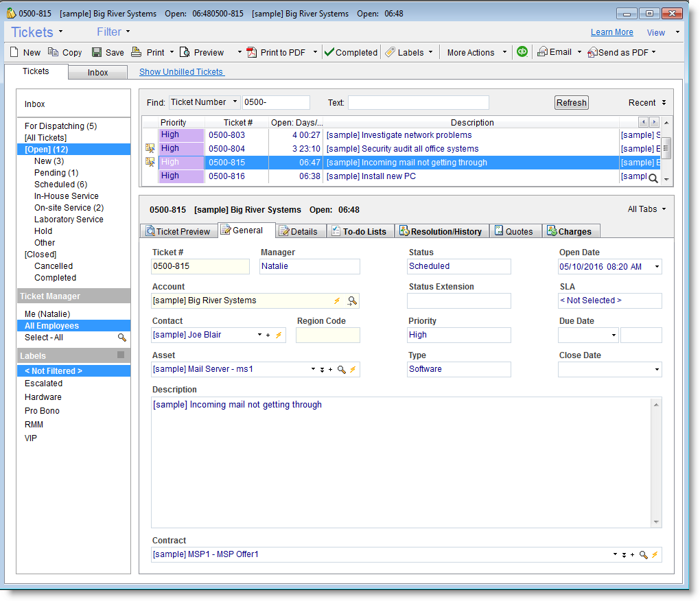Click the Account search magnifier icon

[x=352, y=300]
